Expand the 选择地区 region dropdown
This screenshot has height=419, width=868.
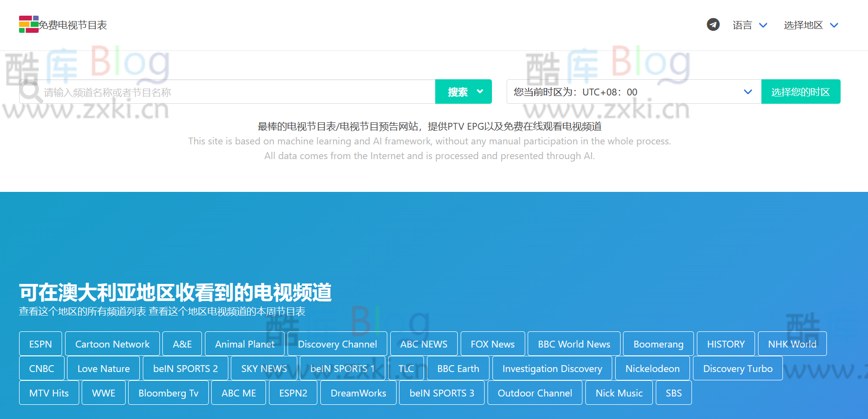click(x=811, y=25)
